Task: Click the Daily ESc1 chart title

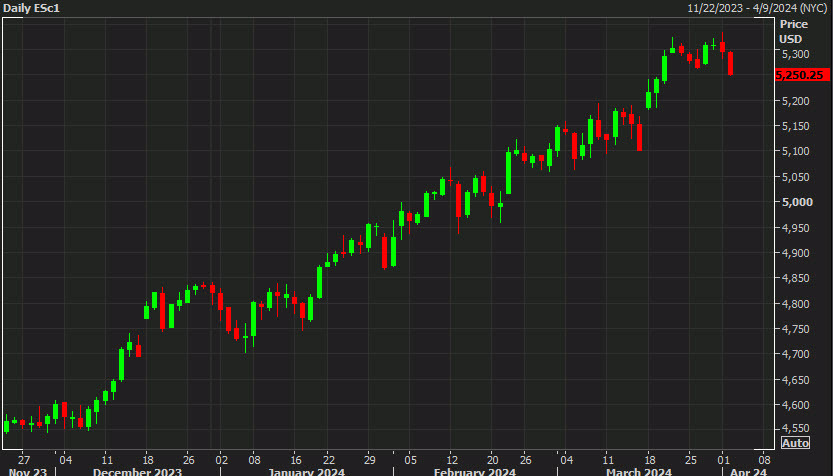Action: [31, 8]
